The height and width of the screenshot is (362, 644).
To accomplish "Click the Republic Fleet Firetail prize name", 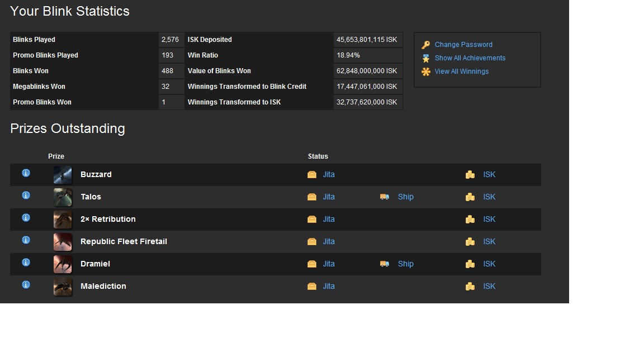I will 124,241.
